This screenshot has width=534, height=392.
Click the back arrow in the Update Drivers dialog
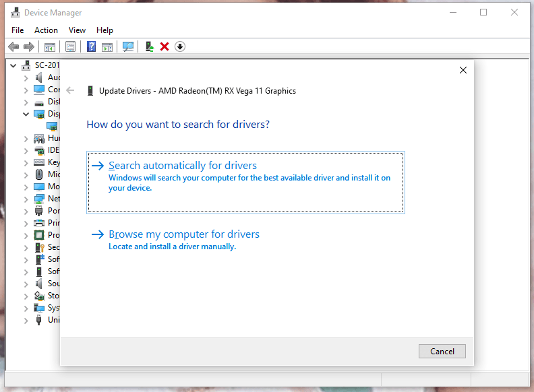(x=71, y=90)
